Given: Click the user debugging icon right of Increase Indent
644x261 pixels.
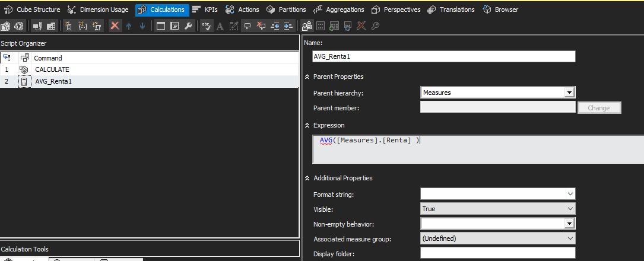Looking at the screenshot, I should click(306, 26).
